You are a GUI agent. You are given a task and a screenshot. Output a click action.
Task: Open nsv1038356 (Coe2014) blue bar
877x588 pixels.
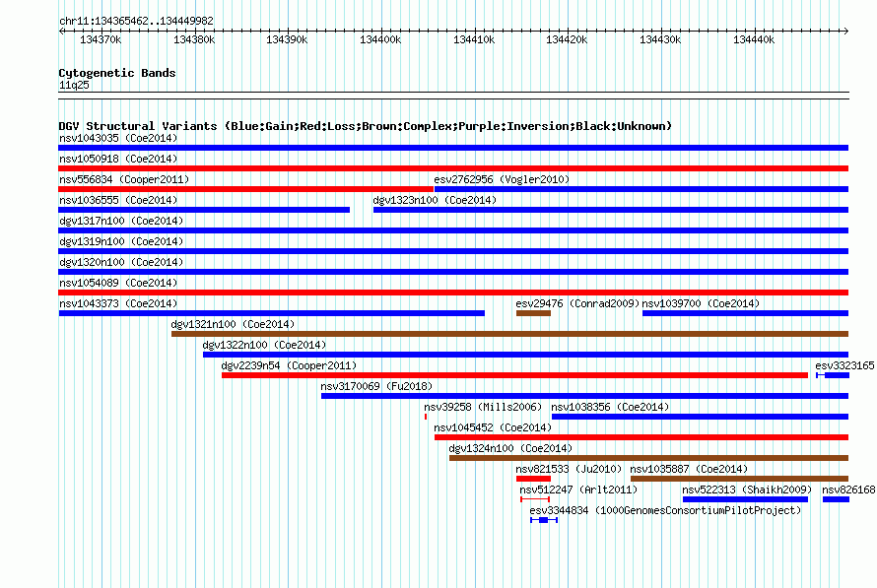pos(701,417)
